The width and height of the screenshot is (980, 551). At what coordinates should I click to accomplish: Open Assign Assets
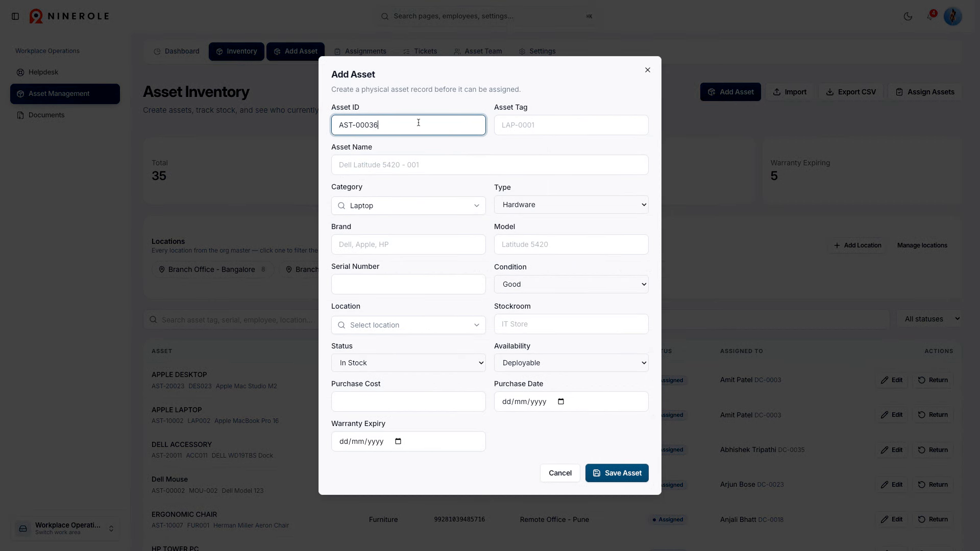click(925, 92)
